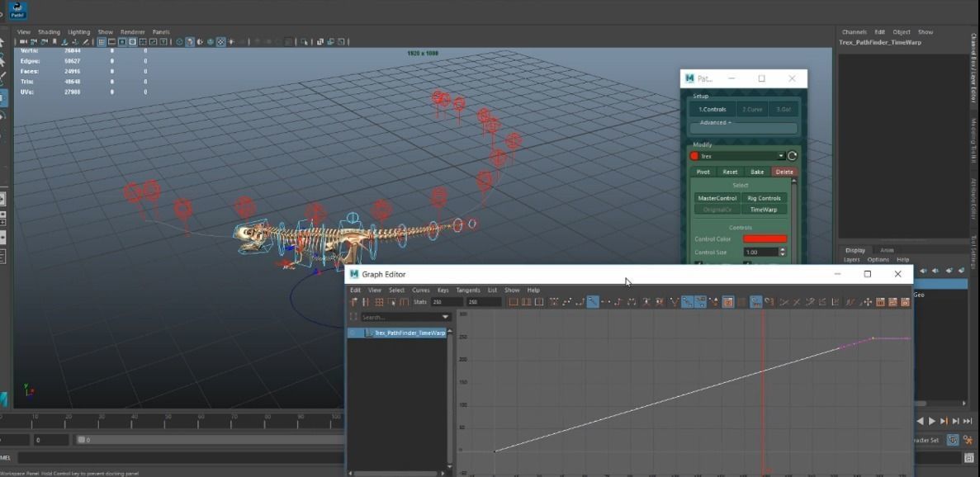Click the Graph Editor move nearest key tool
980x477 pixels.
pos(354,302)
